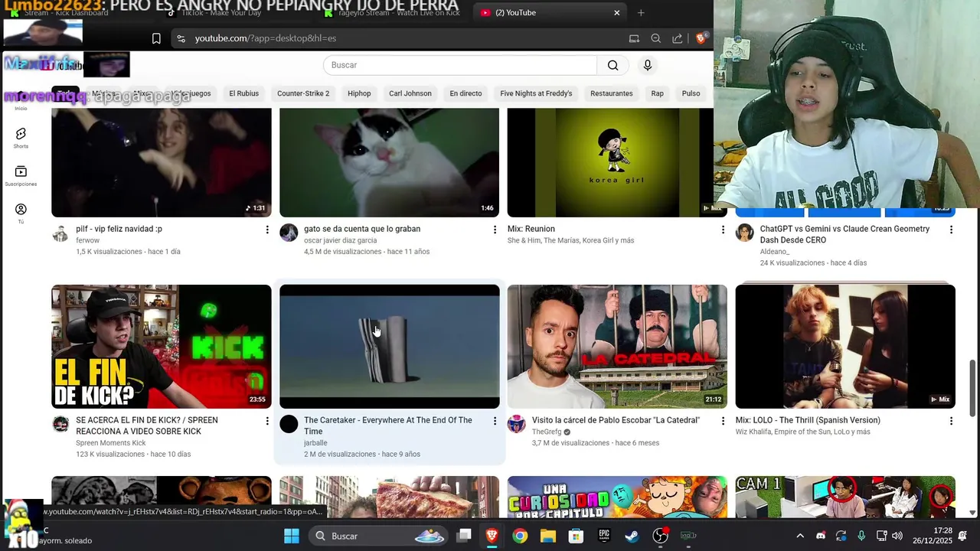The width and height of the screenshot is (980, 551).
Task: Open options for 'gato se da cuenta' video
Action: click(x=495, y=230)
